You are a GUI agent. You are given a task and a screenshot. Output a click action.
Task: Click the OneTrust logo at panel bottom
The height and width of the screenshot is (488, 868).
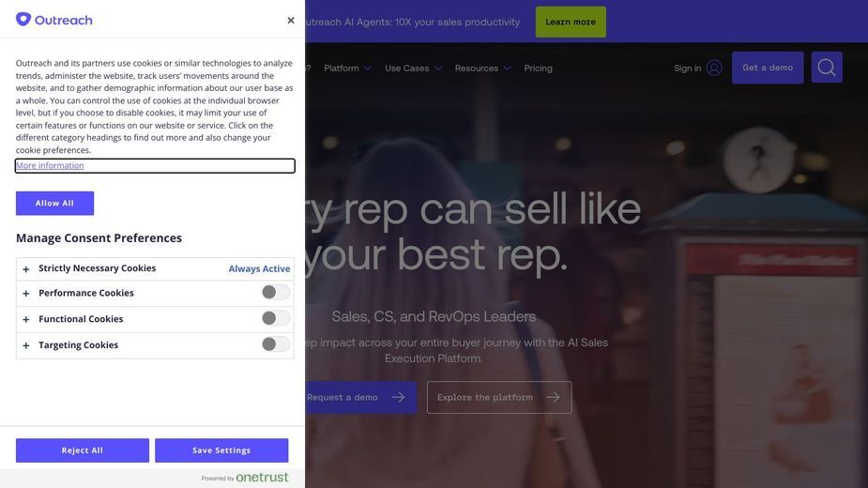[x=262, y=477]
